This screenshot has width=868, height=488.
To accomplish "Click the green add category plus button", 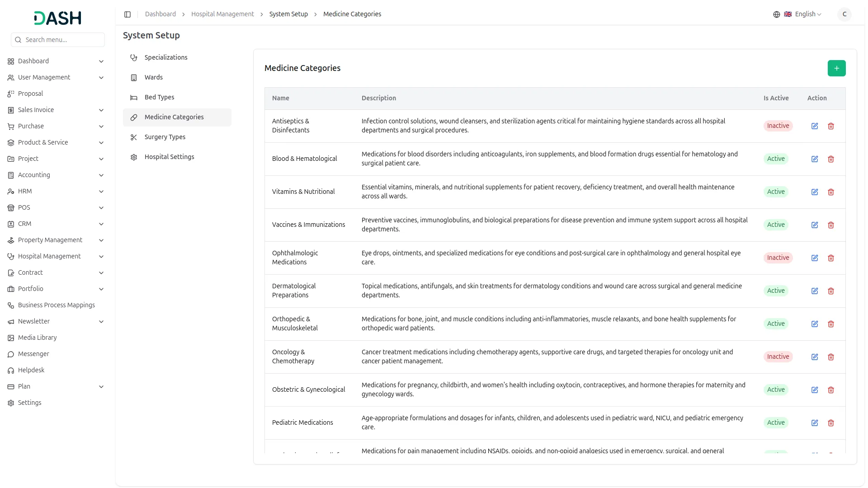I will click(x=836, y=68).
